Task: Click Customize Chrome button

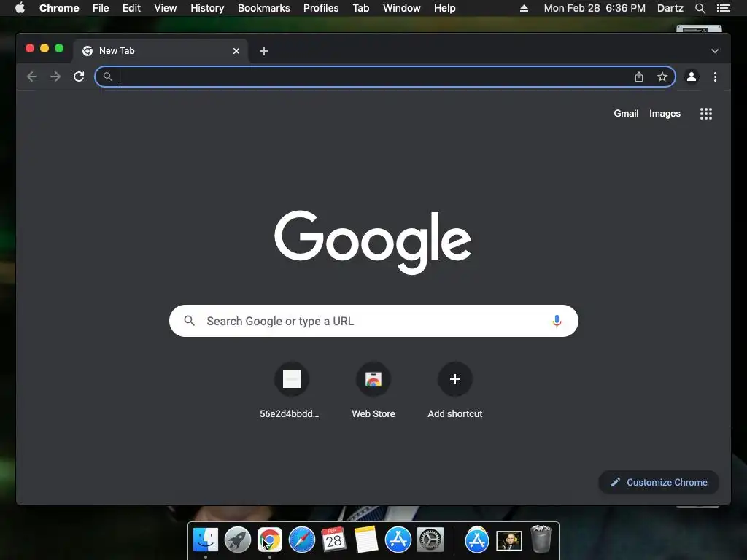Action: tap(659, 483)
